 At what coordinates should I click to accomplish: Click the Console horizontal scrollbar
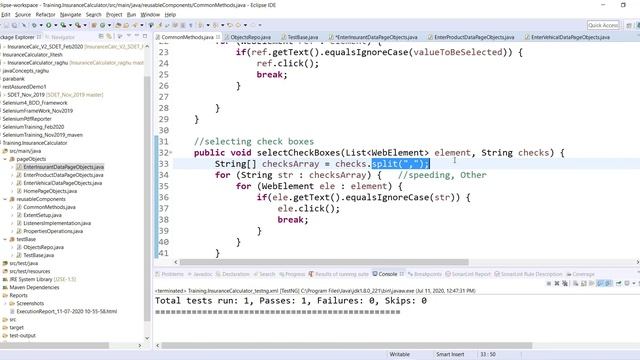tap(347, 346)
